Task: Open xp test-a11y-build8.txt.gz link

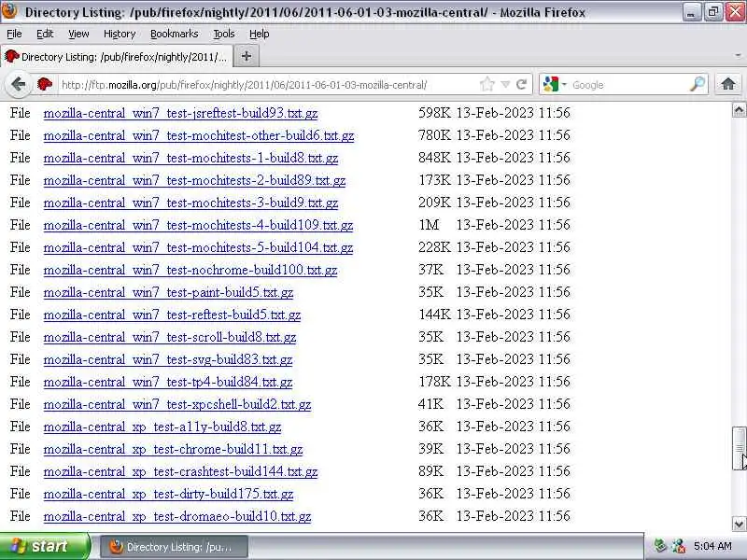Action: [162, 427]
